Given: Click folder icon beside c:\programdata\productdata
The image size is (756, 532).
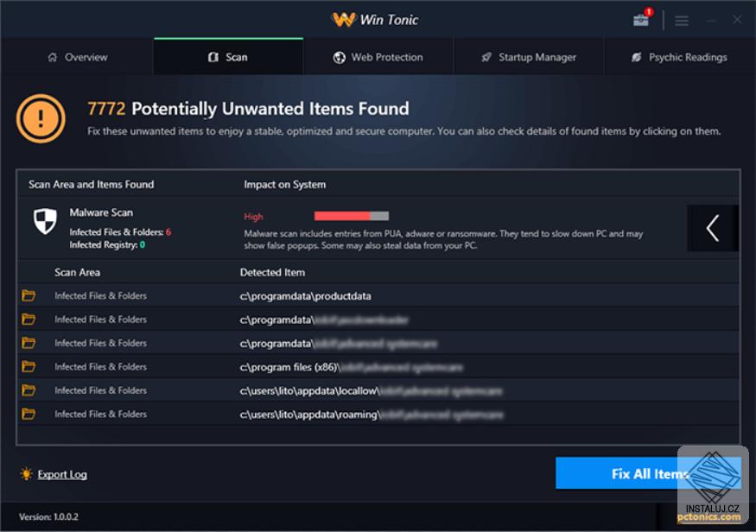Looking at the screenshot, I should point(29,295).
